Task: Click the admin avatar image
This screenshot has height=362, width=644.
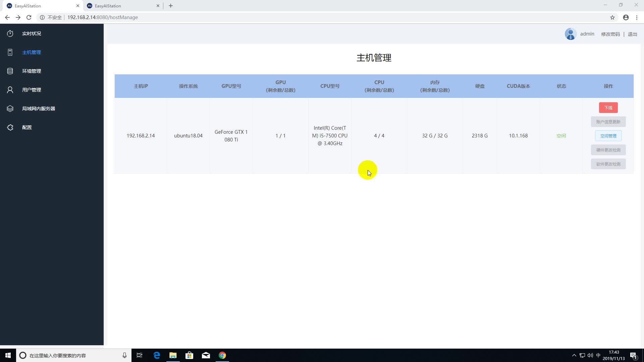Action: click(570, 34)
